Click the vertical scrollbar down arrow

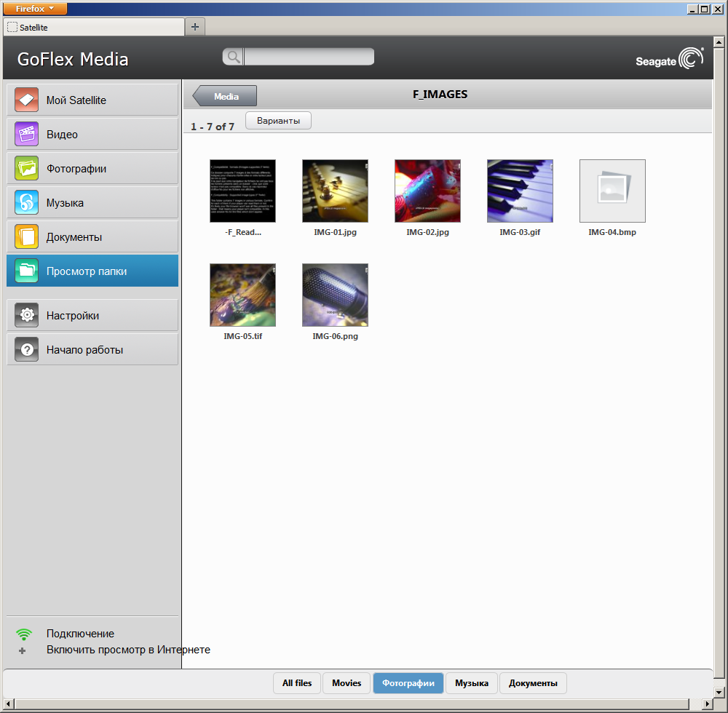coord(719,693)
